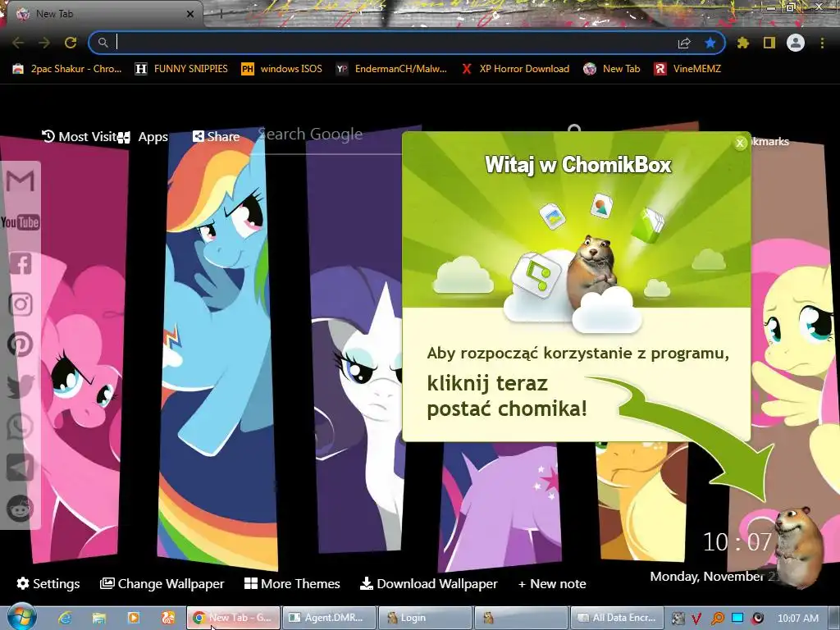Click the taskbar clock showing 10:07 AM

tap(797, 619)
